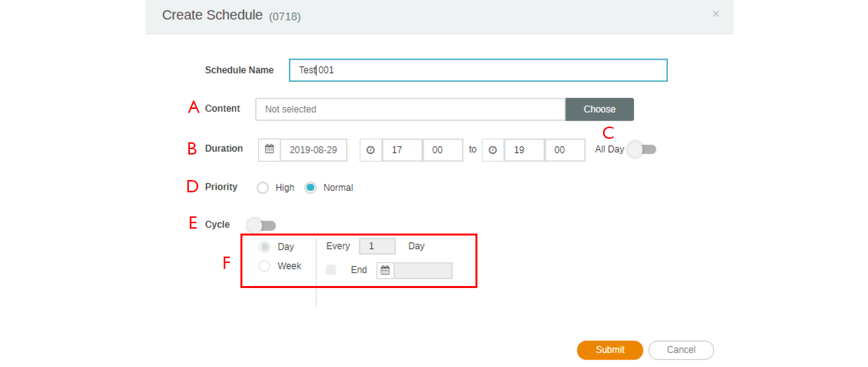The height and width of the screenshot is (367, 868).
Task: Close the Create Schedule dialog with X
Action: [x=716, y=14]
